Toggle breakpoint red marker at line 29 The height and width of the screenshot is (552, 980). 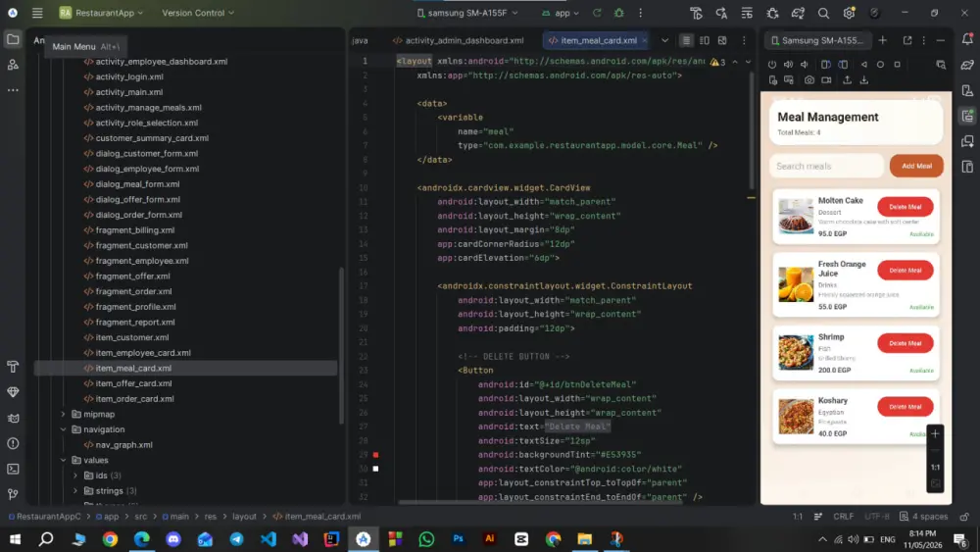click(x=375, y=455)
